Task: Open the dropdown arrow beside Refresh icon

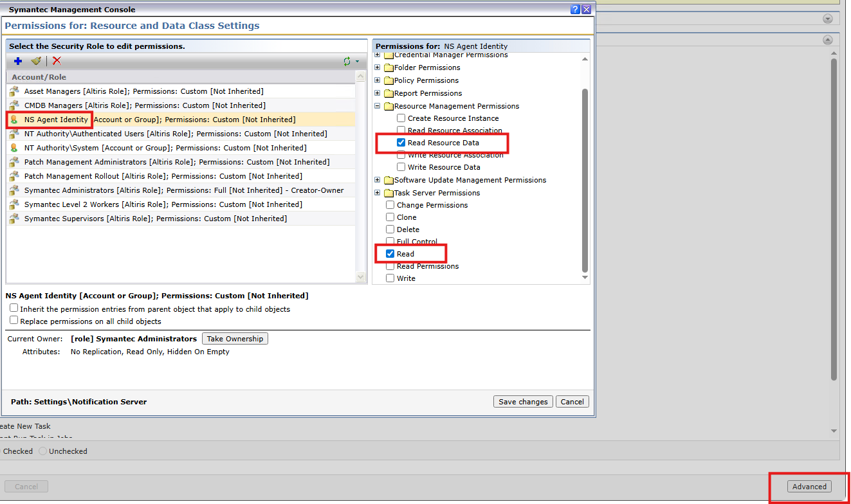Action: pos(357,62)
